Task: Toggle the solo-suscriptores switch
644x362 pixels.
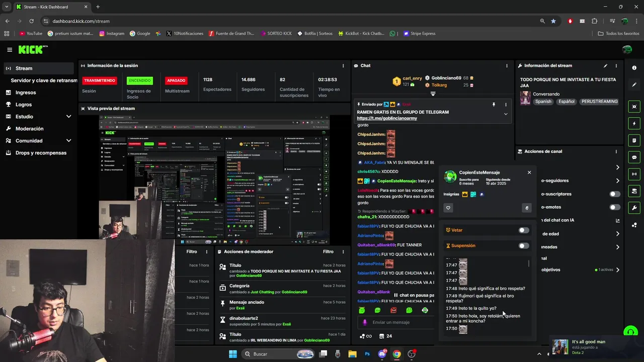Action: [615, 194]
